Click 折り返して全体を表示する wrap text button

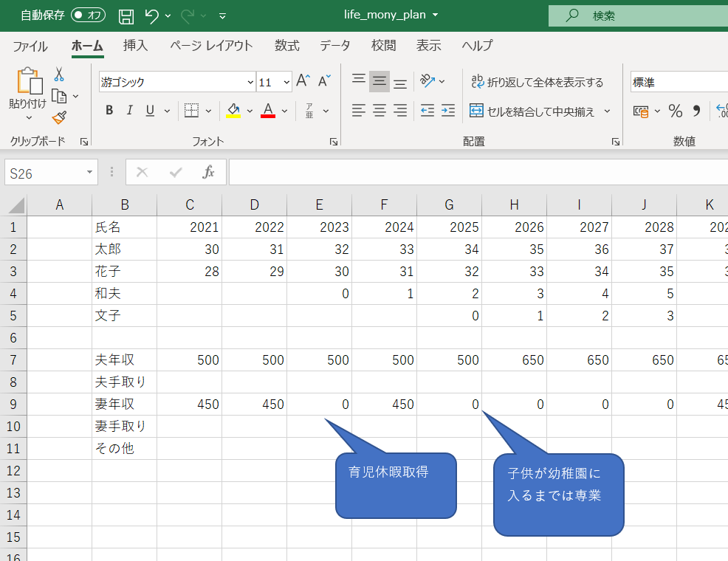(538, 82)
